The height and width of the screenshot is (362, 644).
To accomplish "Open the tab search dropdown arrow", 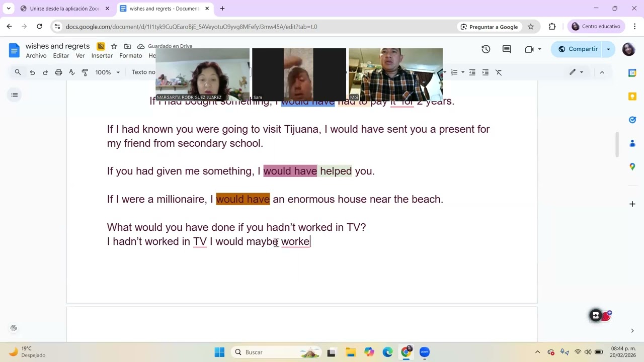I will pos(9,9).
